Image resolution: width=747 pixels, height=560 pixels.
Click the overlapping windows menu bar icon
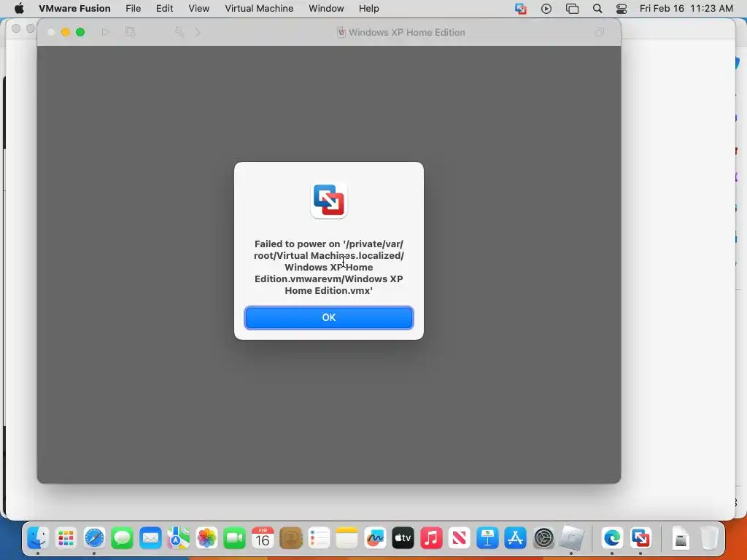tap(572, 9)
